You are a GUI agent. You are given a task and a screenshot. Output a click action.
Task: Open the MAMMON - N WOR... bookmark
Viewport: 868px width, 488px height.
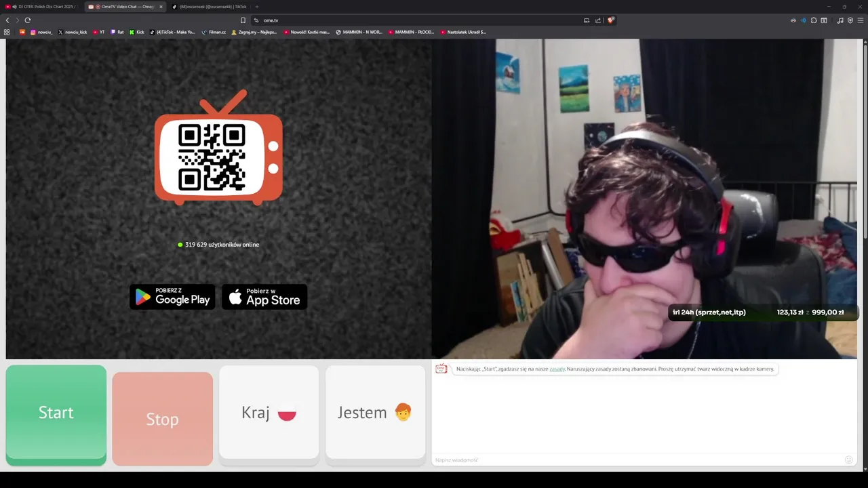coord(359,32)
